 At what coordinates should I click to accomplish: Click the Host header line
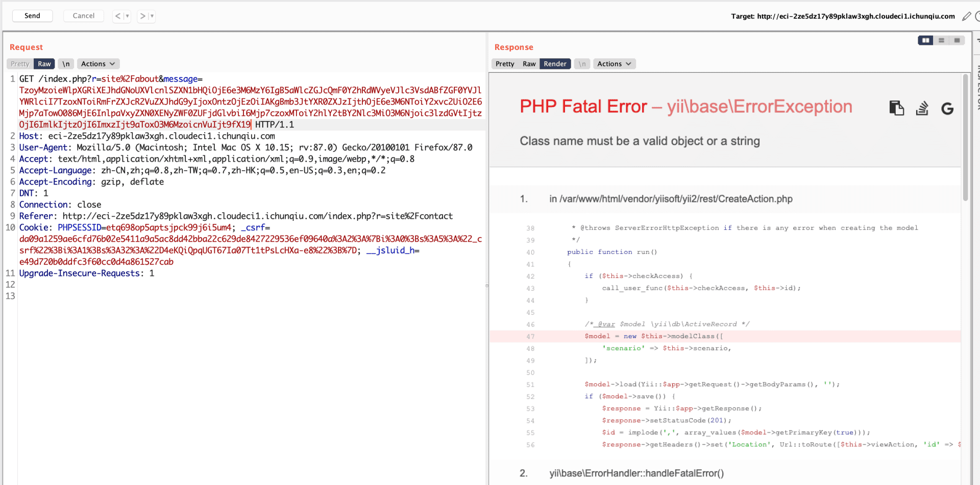(x=147, y=136)
